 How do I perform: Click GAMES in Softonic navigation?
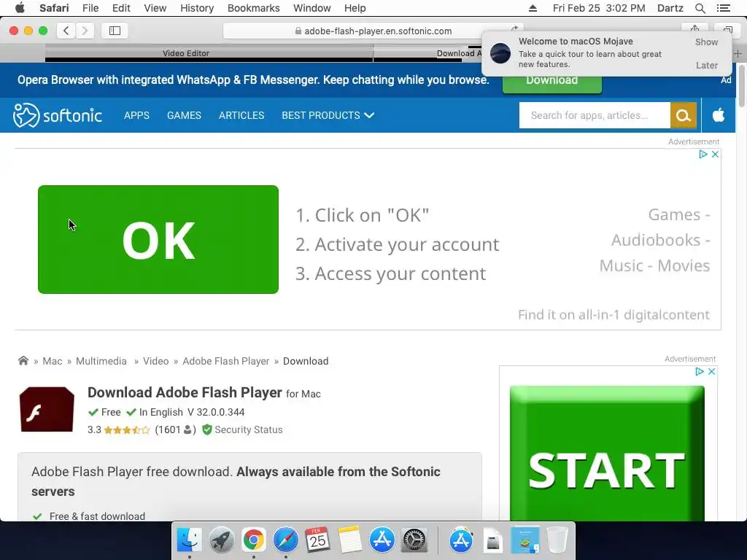click(x=184, y=115)
